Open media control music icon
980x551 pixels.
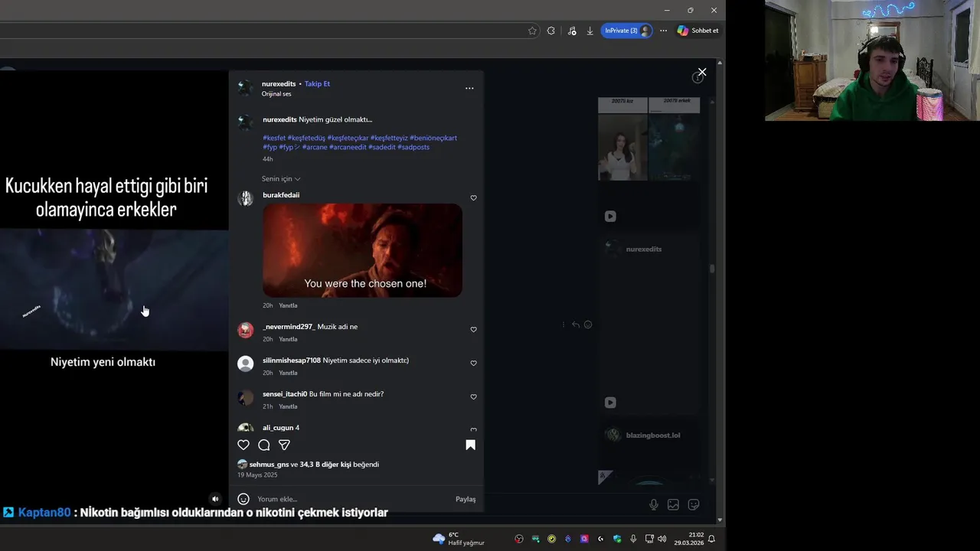click(x=572, y=31)
